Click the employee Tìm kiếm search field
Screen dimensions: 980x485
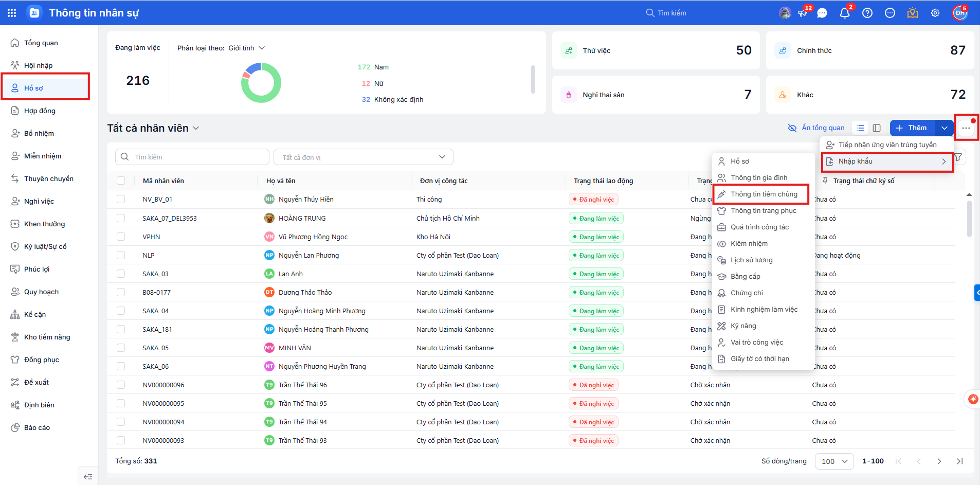point(192,157)
